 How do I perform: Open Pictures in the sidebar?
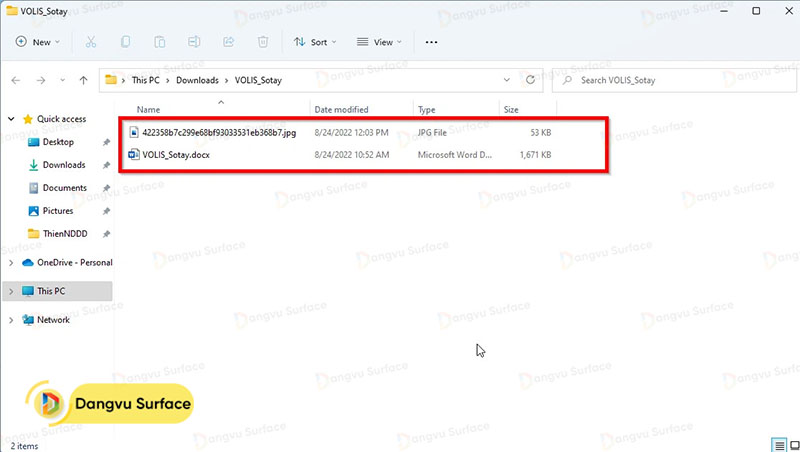point(58,211)
